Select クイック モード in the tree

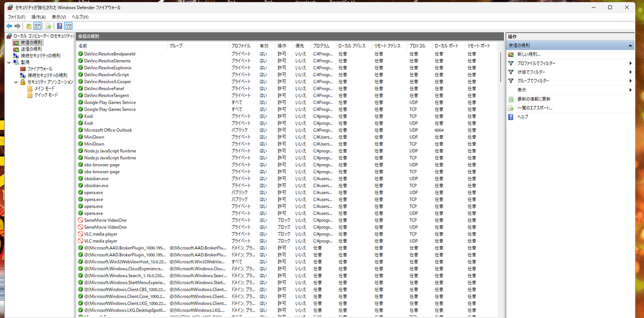coord(46,95)
